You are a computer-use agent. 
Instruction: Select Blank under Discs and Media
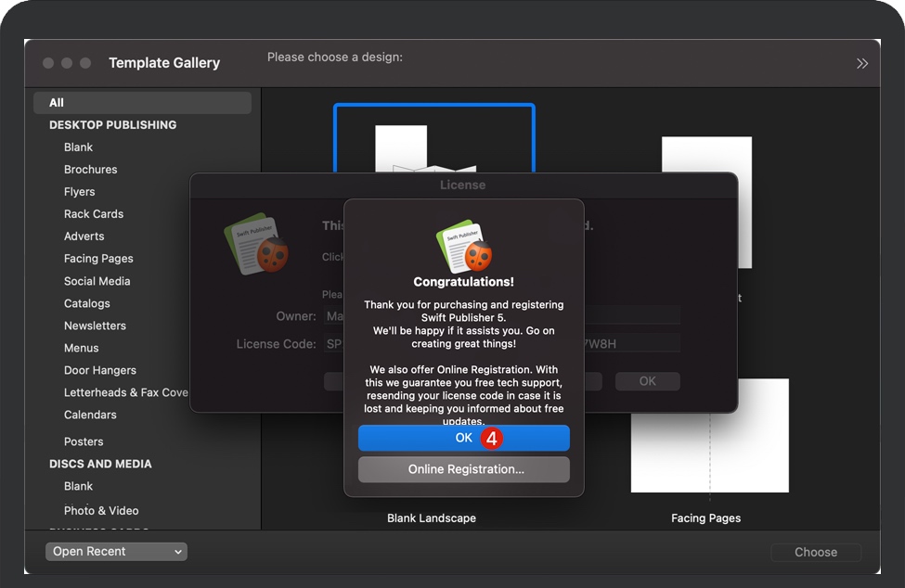[x=78, y=486]
